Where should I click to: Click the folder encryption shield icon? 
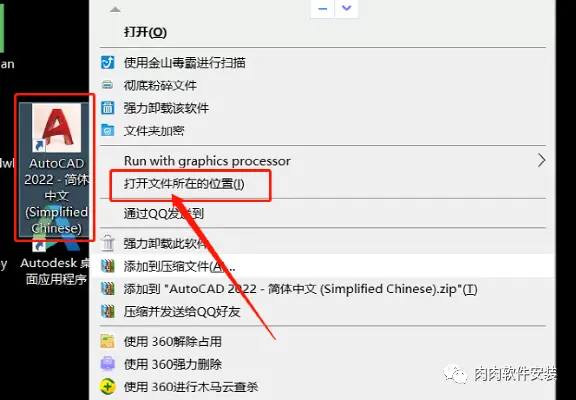click(108, 131)
